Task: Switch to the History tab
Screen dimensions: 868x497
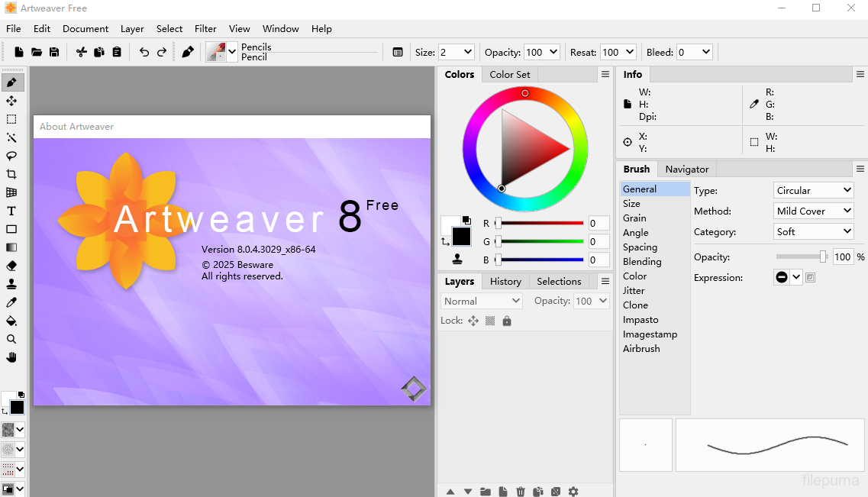Action: [505, 281]
